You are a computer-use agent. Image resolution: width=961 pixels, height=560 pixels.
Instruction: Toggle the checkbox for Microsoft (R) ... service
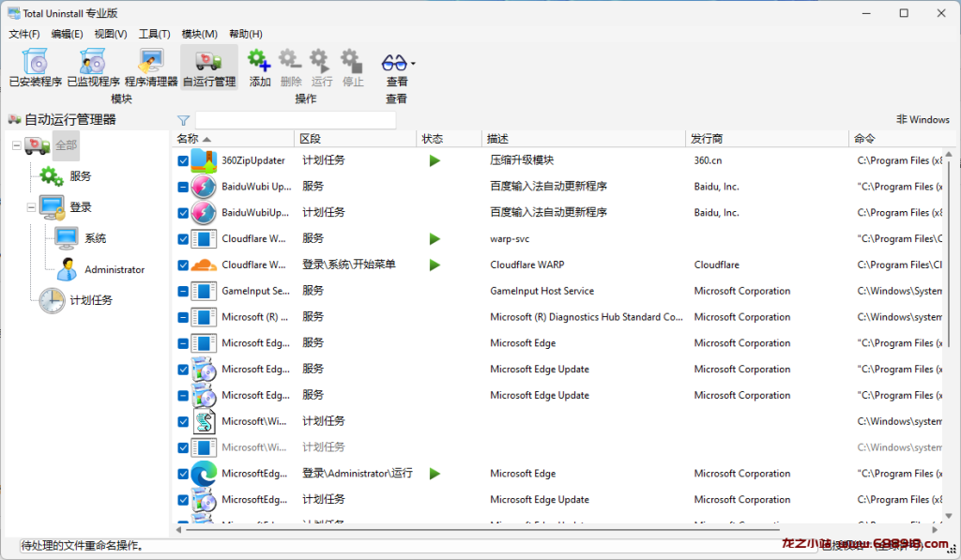(183, 317)
